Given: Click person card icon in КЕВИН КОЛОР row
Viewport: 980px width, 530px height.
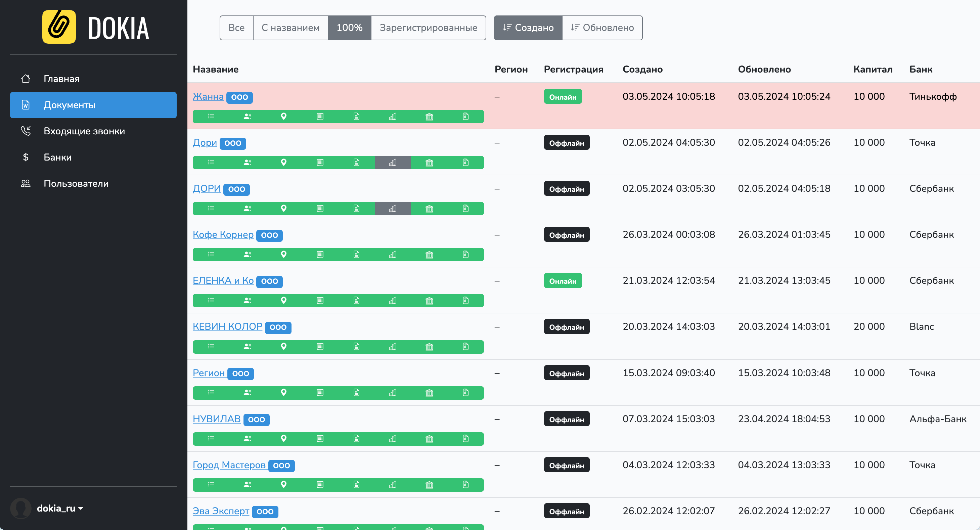Looking at the screenshot, I should tap(247, 347).
